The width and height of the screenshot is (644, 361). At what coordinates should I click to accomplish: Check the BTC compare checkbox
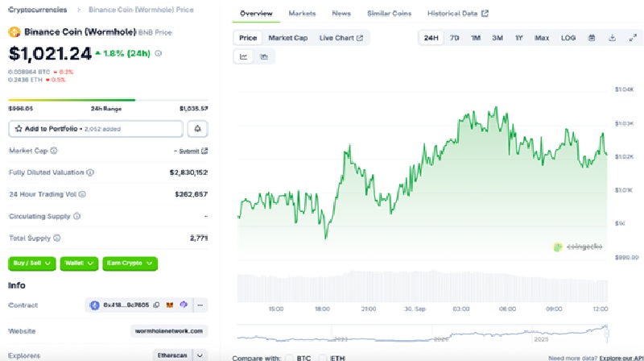pyautogui.click(x=290, y=357)
